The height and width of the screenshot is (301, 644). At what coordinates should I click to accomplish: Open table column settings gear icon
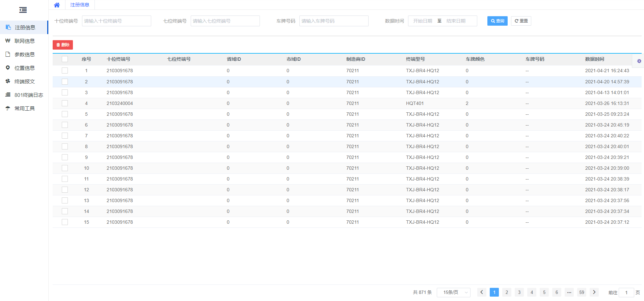click(x=639, y=61)
